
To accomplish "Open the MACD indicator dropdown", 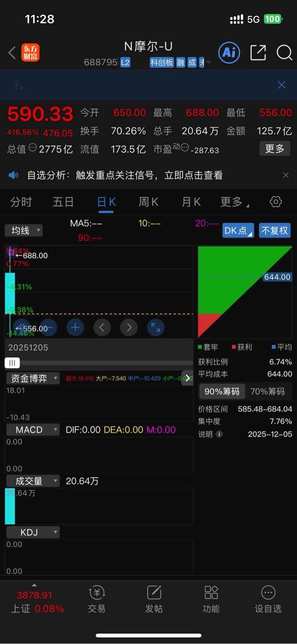I will coord(33,430).
